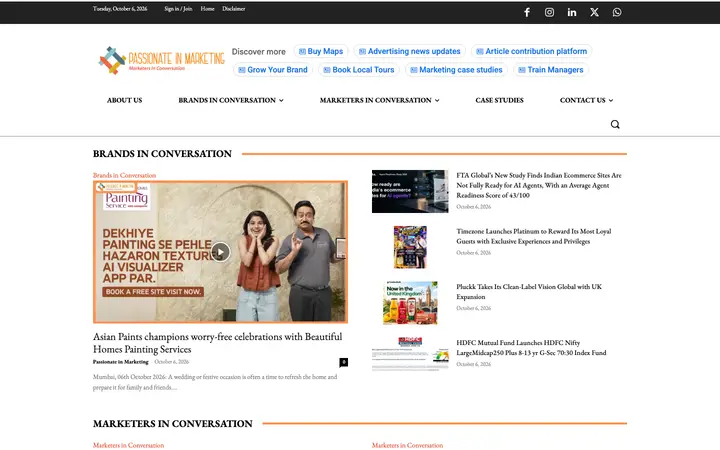Play the Asian Paints video

[x=220, y=252]
